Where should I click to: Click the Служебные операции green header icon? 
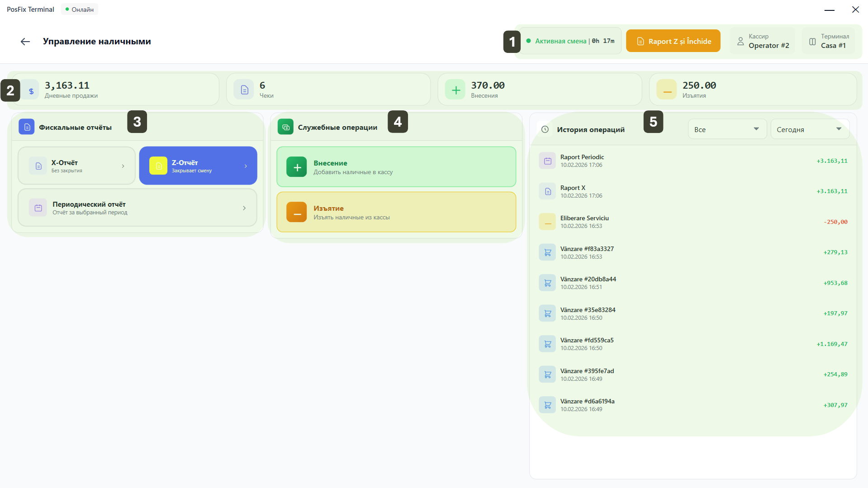pos(285,127)
